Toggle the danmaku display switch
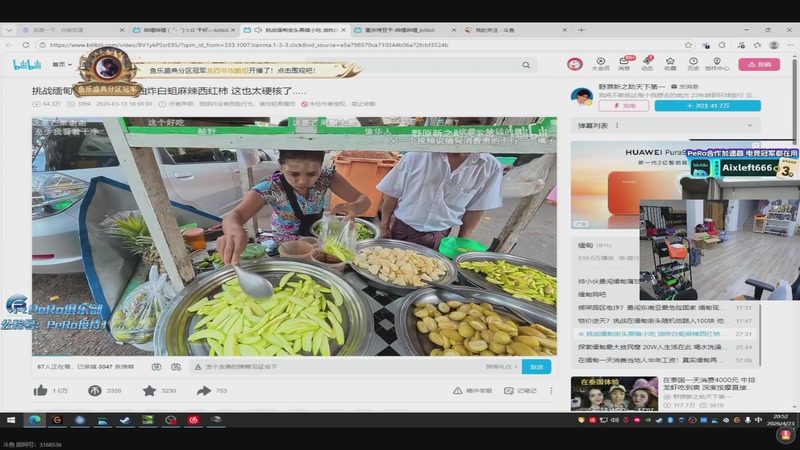Viewport: 800px width, 450px height. point(156,367)
